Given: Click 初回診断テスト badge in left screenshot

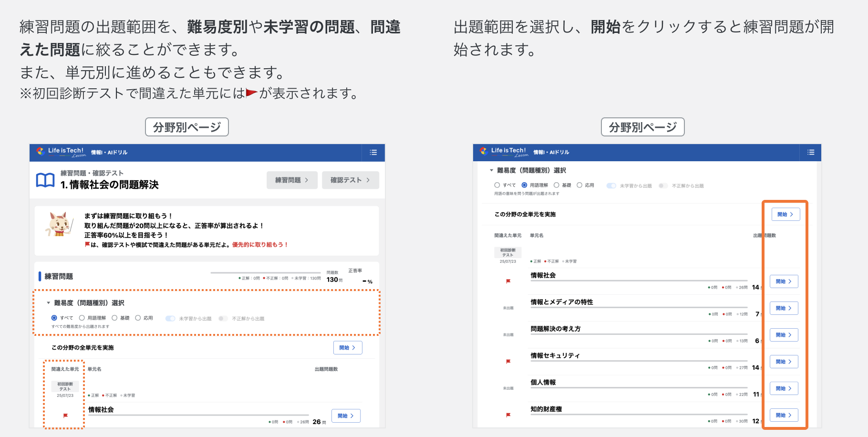Looking at the screenshot, I should click(x=65, y=386).
